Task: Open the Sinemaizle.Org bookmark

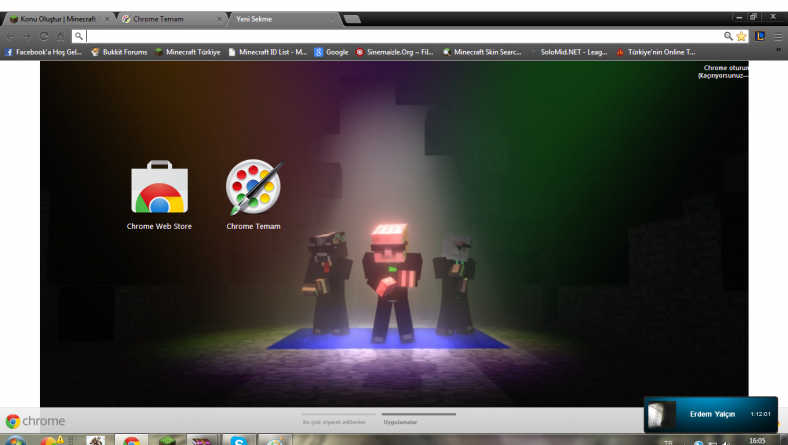Action: click(x=395, y=52)
